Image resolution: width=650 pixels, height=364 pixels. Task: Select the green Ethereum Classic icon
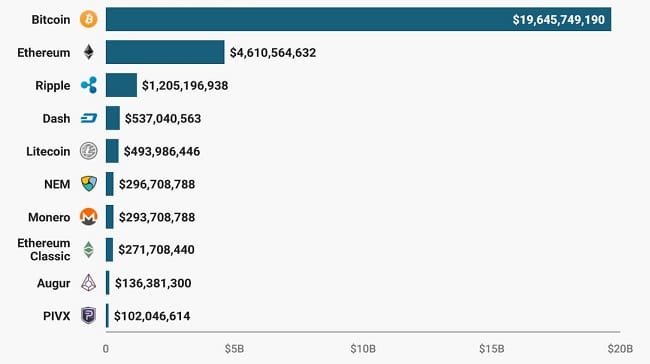89,250
